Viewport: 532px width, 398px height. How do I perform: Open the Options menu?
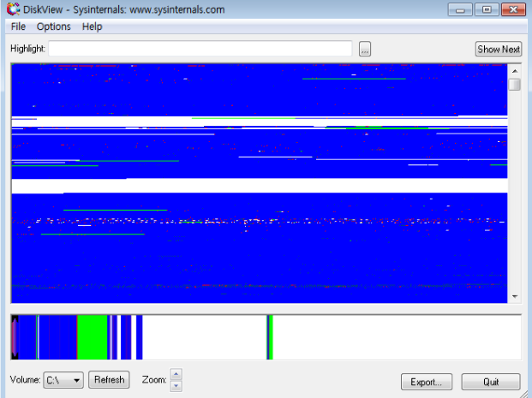click(x=54, y=27)
